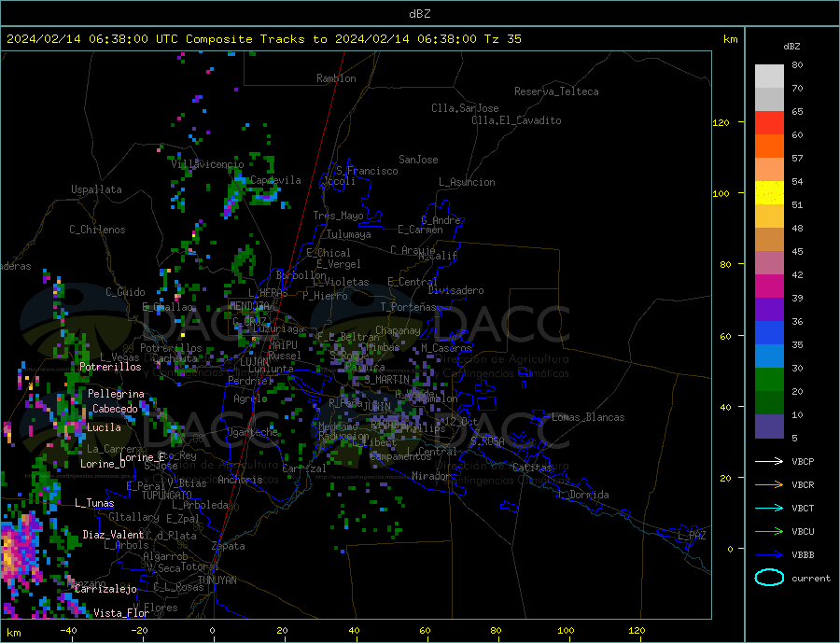Pick the dusty pink 42–45 dBZ band

point(769,262)
